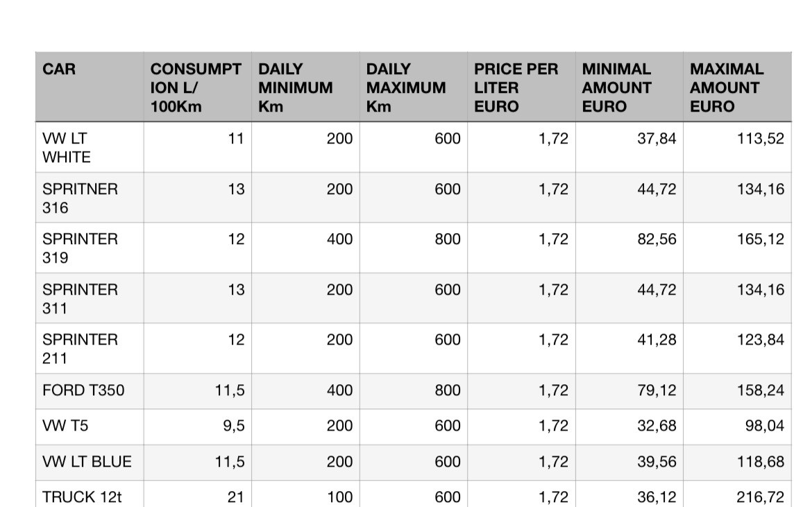Click the VW LT BLUE cell
The height and width of the screenshot is (507, 812).
[90, 463]
